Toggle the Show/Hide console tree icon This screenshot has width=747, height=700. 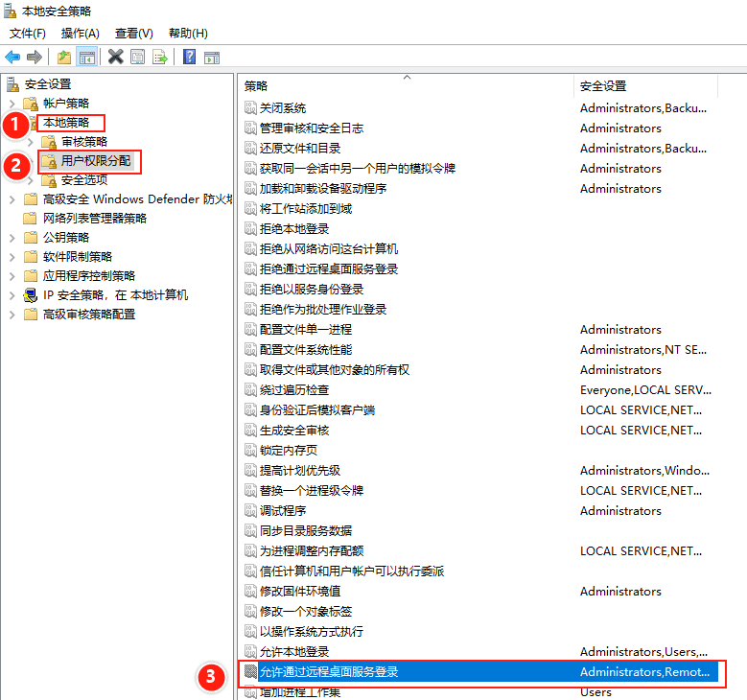pyautogui.click(x=87, y=58)
